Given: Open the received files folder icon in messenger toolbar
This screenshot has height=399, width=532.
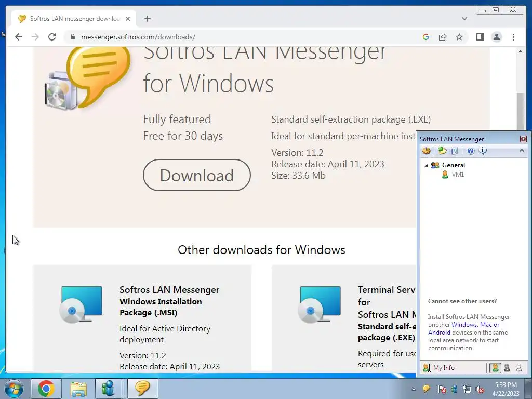Looking at the screenshot, I should (442, 151).
